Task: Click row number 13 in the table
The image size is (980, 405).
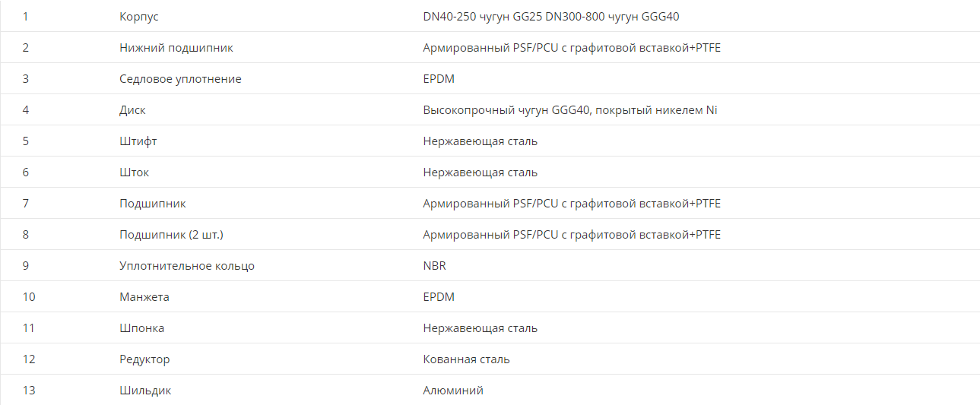Action: (29, 391)
